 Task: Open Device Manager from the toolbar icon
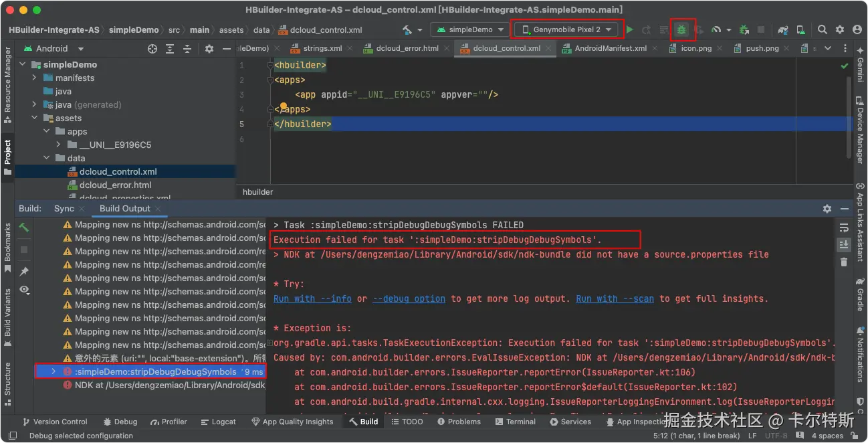tap(800, 30)
